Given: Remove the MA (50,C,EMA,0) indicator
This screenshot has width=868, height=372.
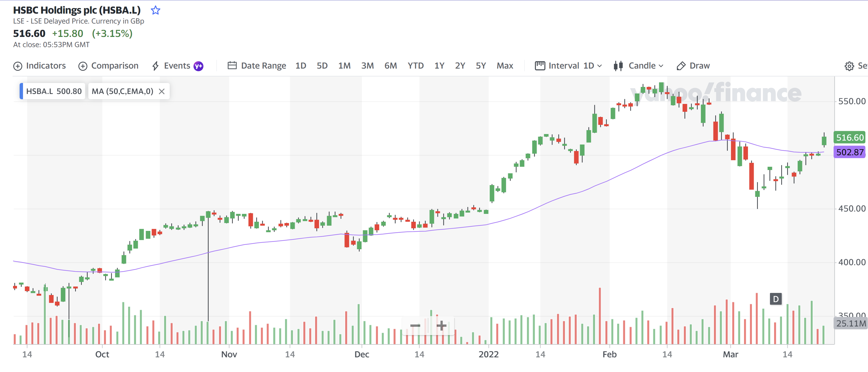Looking at the screenshot, I should (162, 91).
